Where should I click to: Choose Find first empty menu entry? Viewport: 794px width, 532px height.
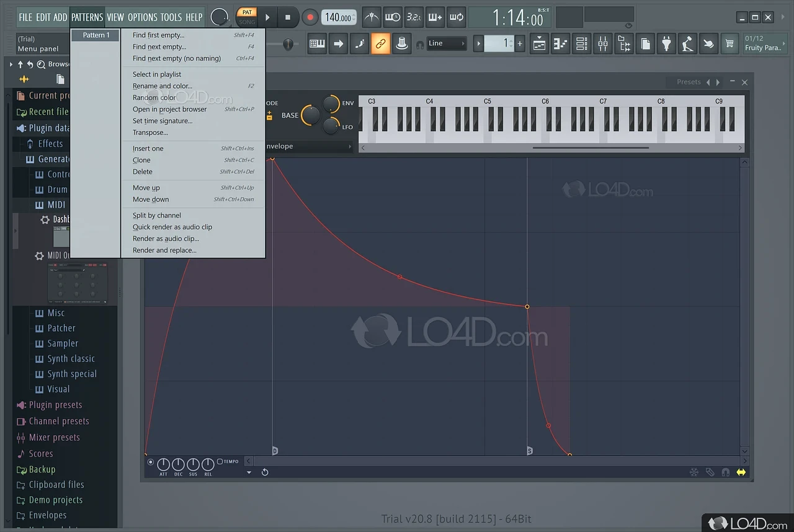193,35
